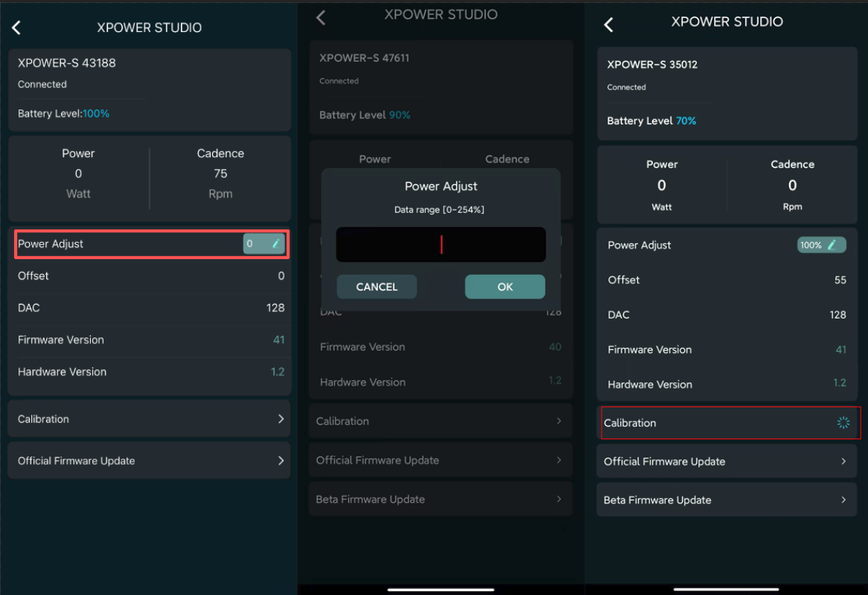Focus the Power Adjust percentage input field

click(441, 244)
